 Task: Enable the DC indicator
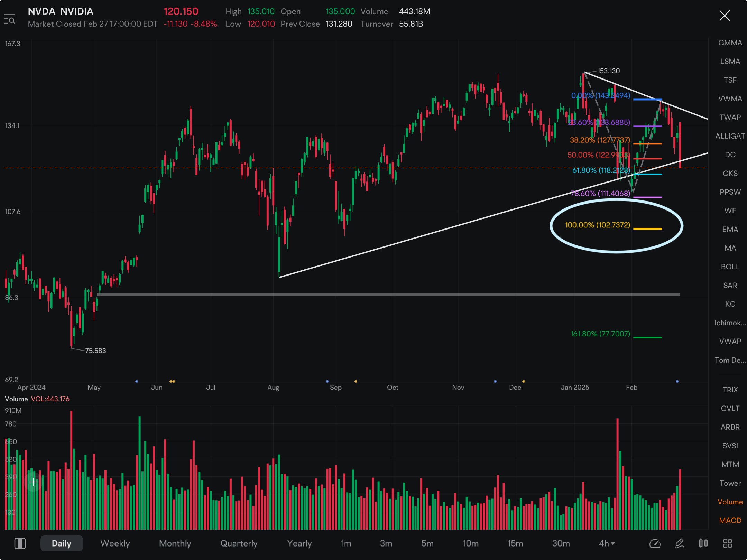[730, 155]
